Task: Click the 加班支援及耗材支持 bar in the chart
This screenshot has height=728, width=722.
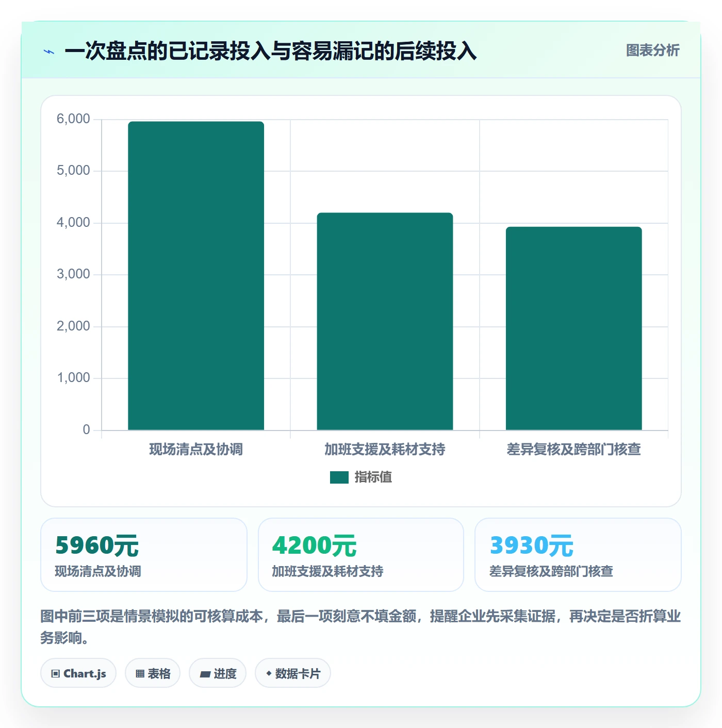Action: pos(385,321)
